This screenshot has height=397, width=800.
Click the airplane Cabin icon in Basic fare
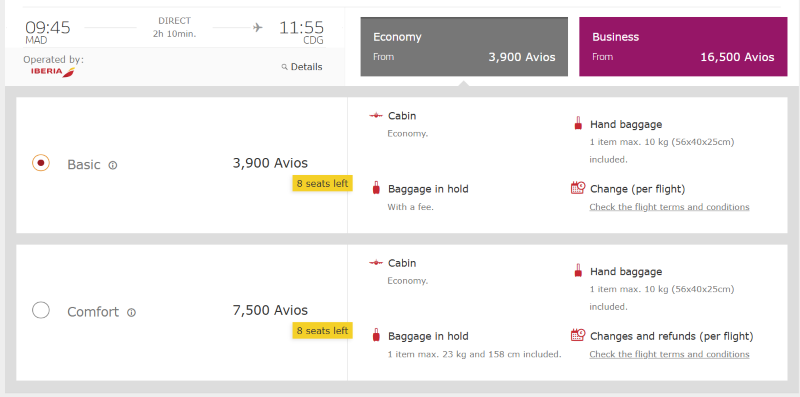[376, 116]
